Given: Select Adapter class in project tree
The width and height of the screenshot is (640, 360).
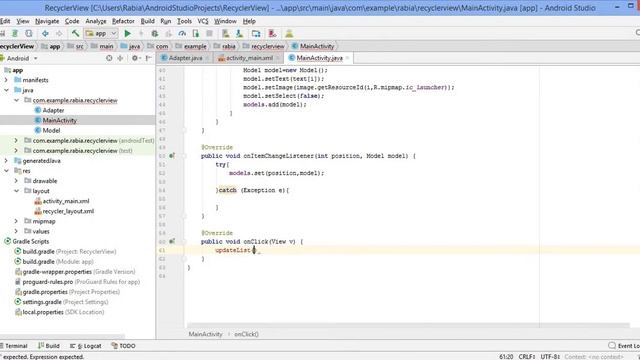Looking at the screenshot, I should 53,110.
